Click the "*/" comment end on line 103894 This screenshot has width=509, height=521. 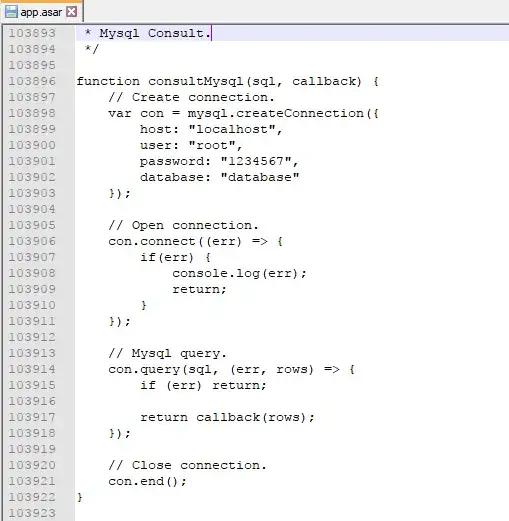tap(92, 49)
